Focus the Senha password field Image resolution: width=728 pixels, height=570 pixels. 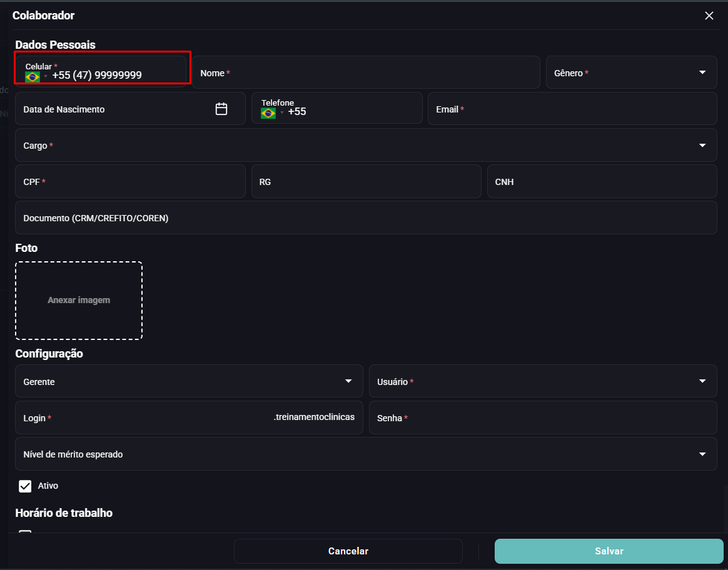(543, 417)
